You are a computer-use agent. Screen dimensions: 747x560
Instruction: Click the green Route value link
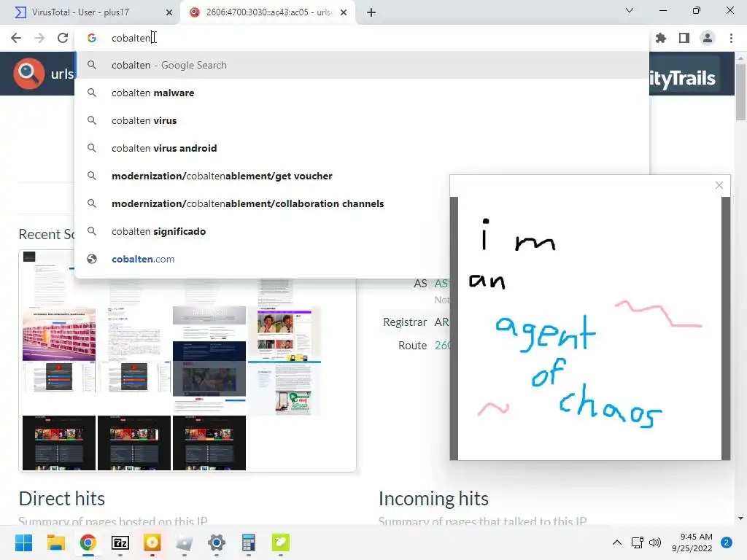coord(441,346)
